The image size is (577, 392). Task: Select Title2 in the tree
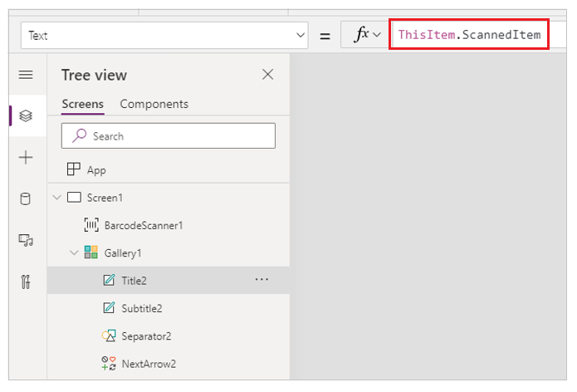pos(169,281)
